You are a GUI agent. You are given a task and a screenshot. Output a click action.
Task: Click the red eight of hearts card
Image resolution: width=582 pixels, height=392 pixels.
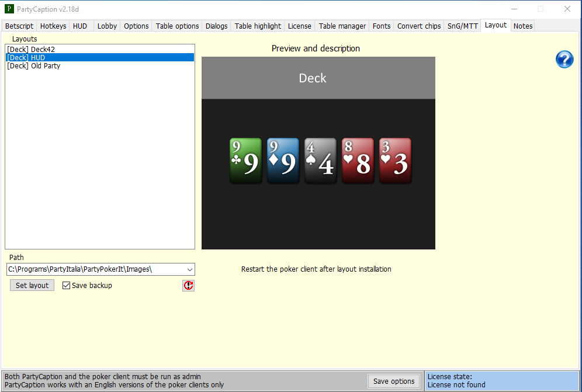(x=358, y=161)
